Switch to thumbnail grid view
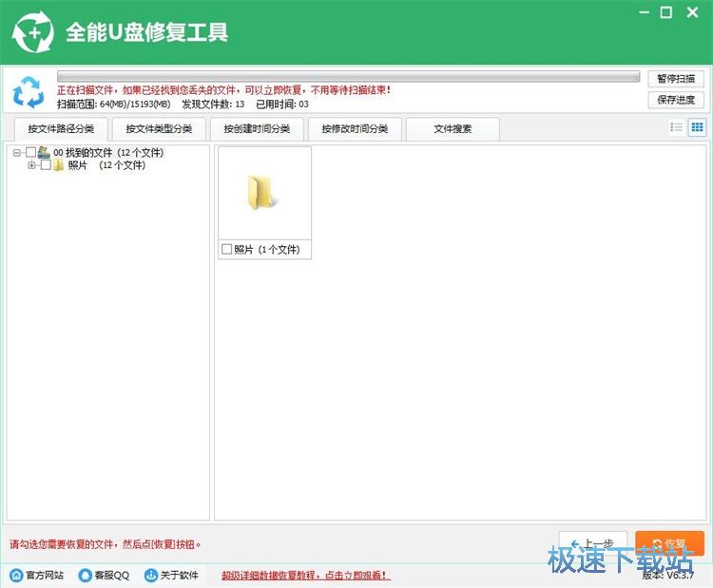 pyautogui.click(x=697, y=127)
